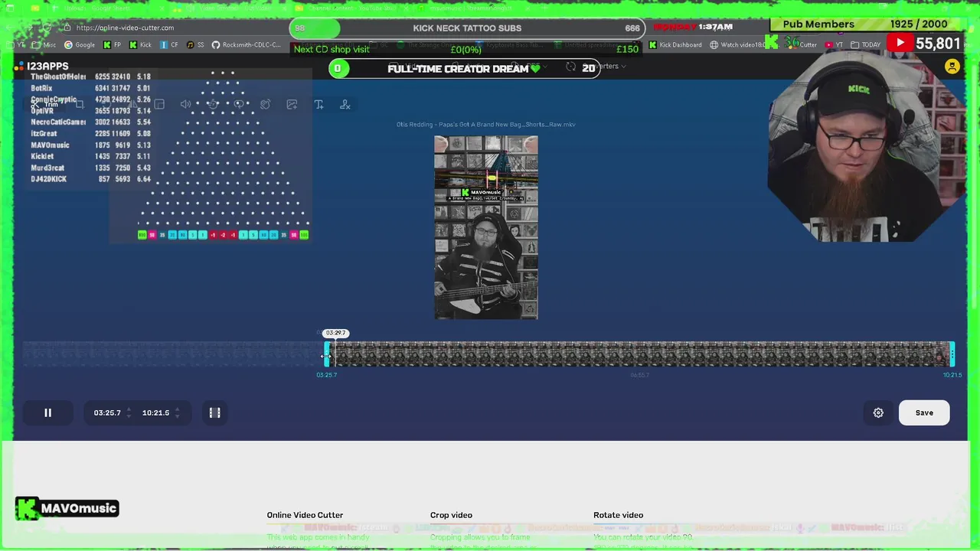The width and height of the screenshot is (980, 551).
Task: Click the left trim handle on timeline
Action: pyautogui.click(x=327, y=354)
